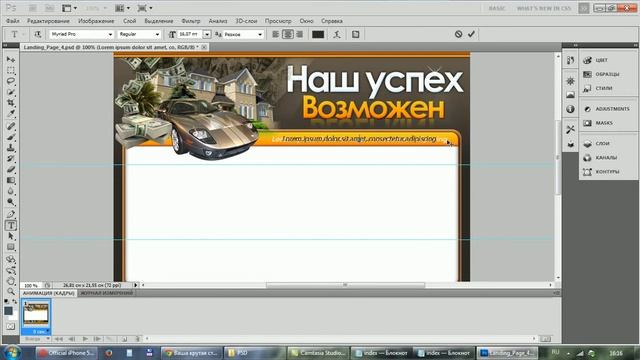Screen dimensions: 640x360
Task: Select the 3D Rotate tool
Action: coord(11,260)
